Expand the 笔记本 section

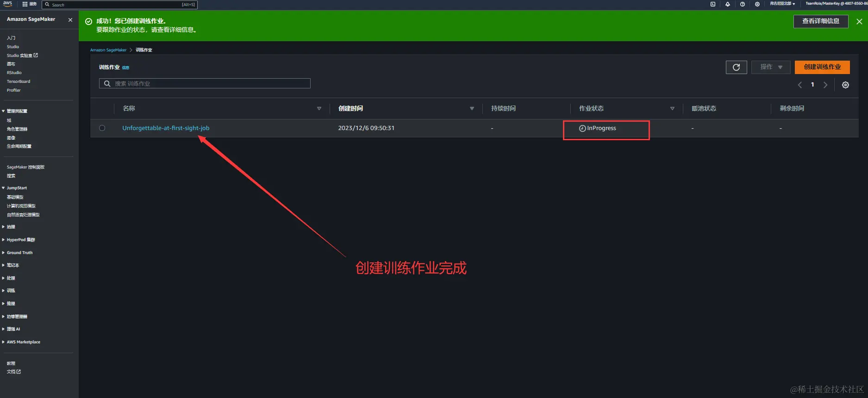pos(3,265)
